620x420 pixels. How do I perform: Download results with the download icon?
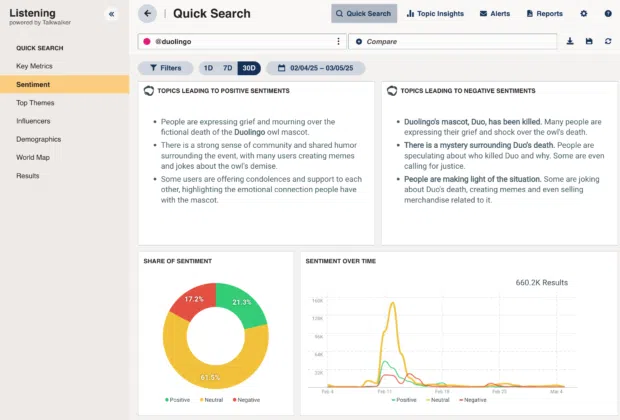(x=570, y=41)
